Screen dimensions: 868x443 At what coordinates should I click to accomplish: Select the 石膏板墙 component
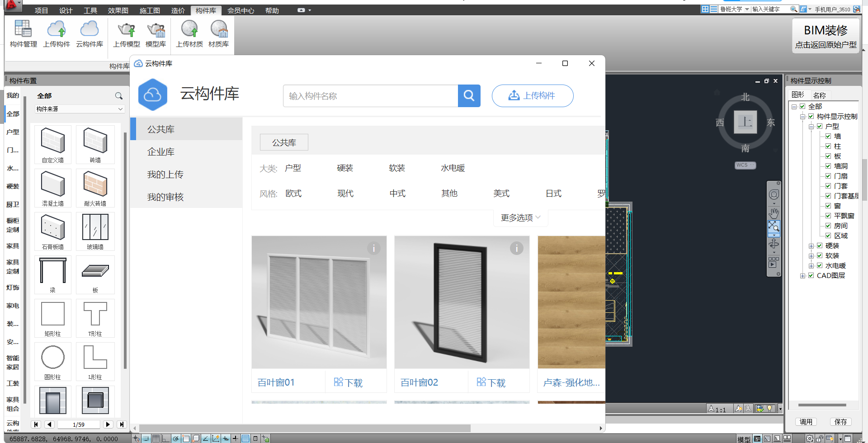click(x=53, y=231)
